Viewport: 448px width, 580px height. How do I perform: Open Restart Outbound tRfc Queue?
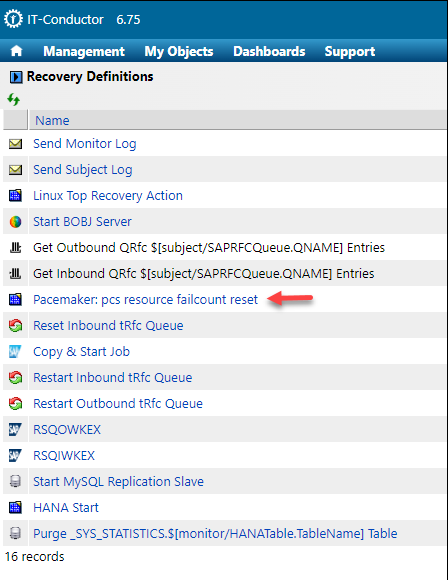[x=118, y=404]
